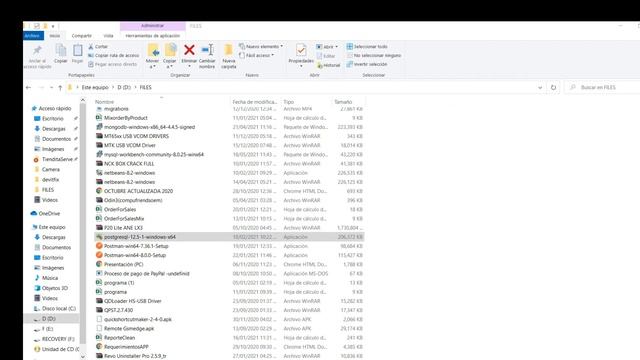Viewport: 640px width, 360px height.
Task: Click the Copiar a folder icon
Action: [170, 51]
